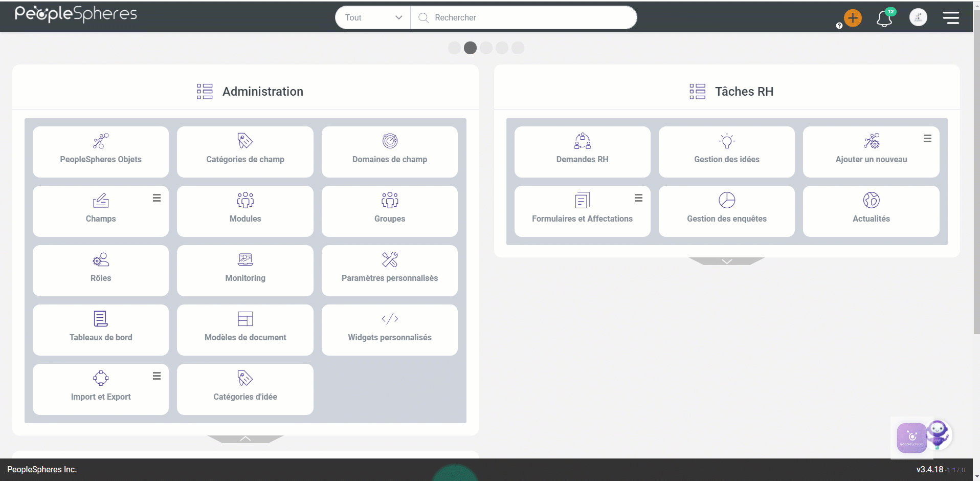Go to the fifth carousel page dot
The width and height of the screenshot is (980, 481).
coord(518,48)
